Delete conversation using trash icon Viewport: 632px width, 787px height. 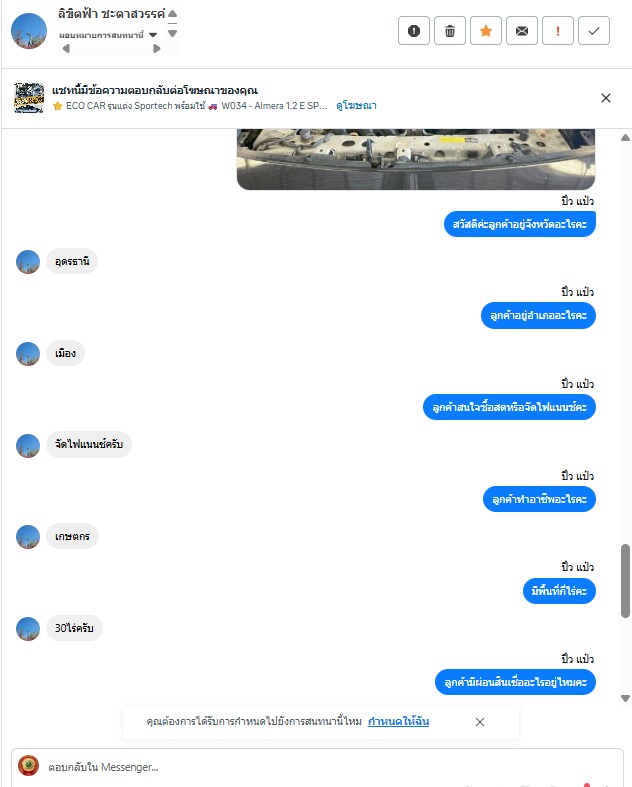click(x=450, y=31)
